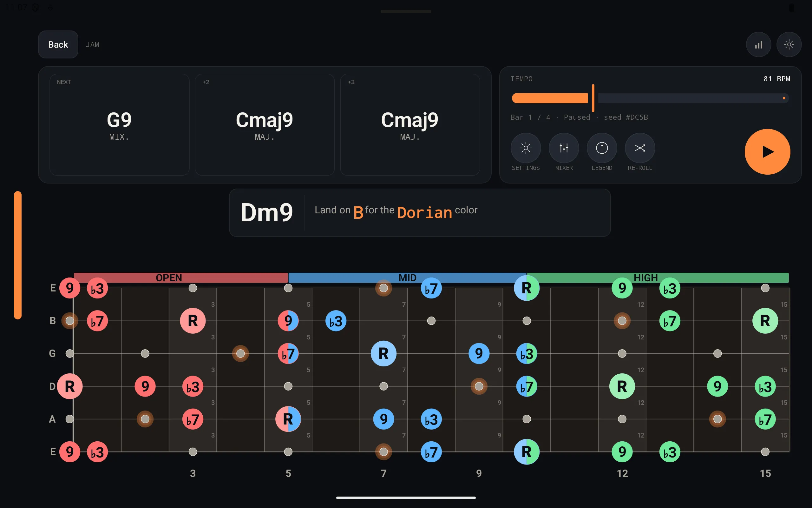
Task: Tap split b7 on G string fret 5
Action: 288,353
